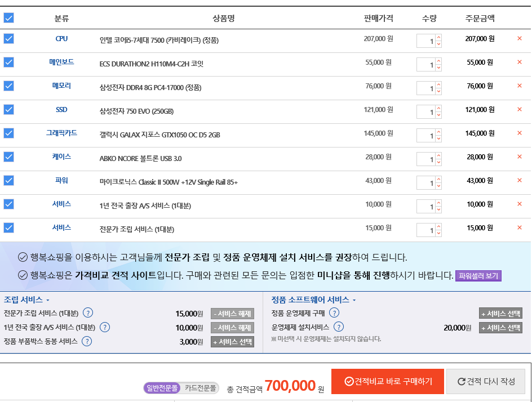The width and height of the screenshot is (532, 402).
Task: Remove the 그래픽카드 item with red X
Action: click(x=520, y=133)
